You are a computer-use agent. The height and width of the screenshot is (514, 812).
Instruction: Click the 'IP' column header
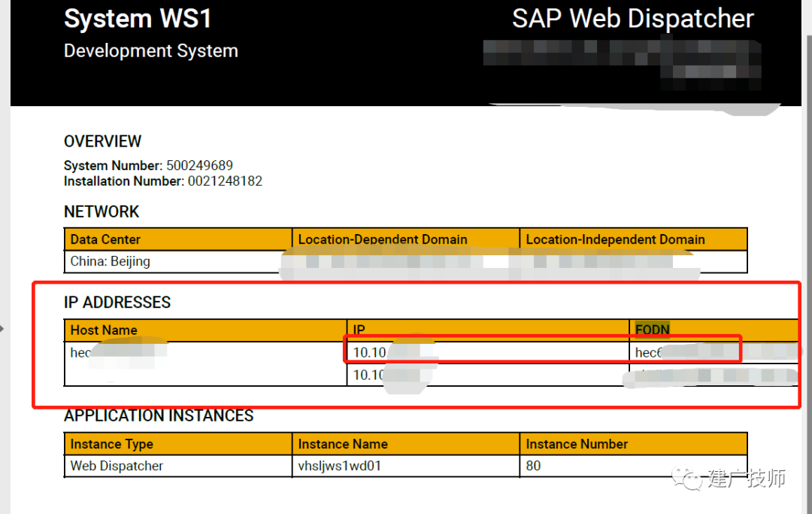point(488,330)
